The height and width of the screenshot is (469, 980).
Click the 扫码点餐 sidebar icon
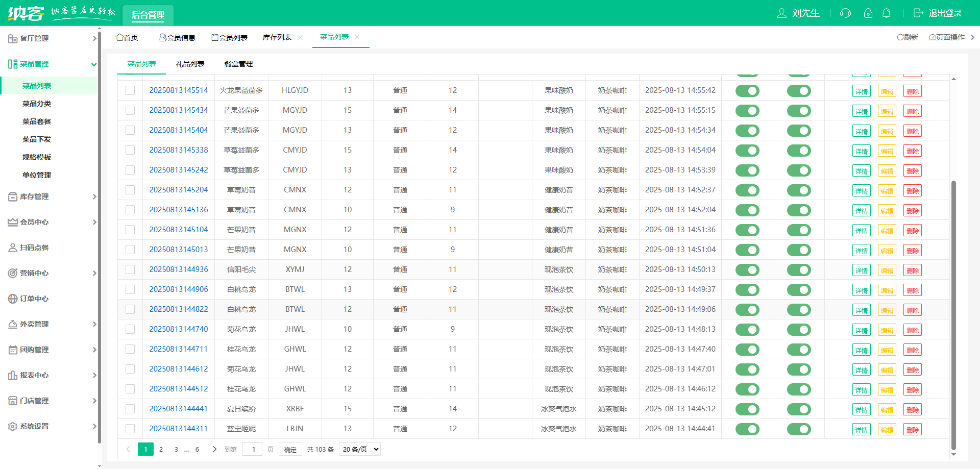(x=13, y=248)
